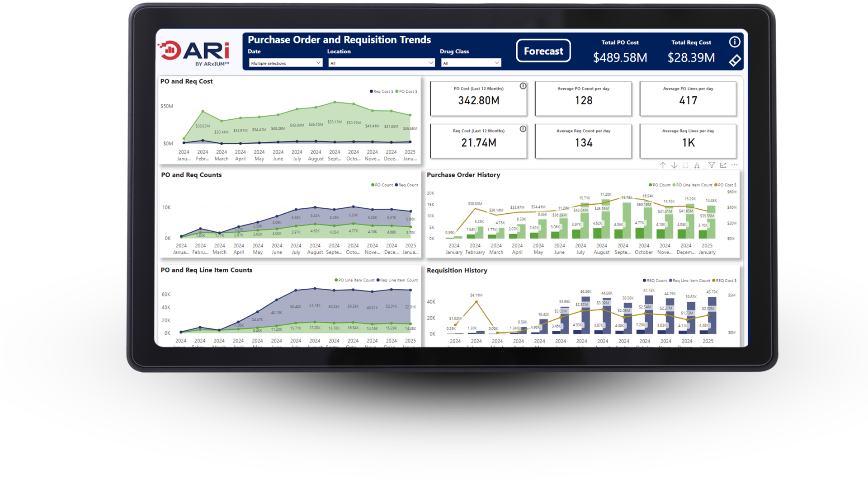Toggle Req Count legend in counts chart
The height and width of the screenshot is (488, 868).
coord(407,185)
